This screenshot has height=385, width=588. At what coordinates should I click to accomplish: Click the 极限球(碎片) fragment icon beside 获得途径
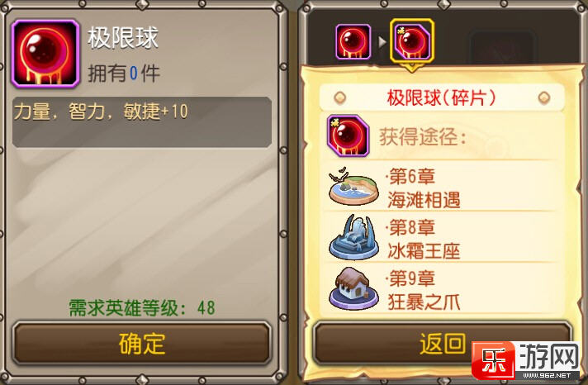(348, 135)
